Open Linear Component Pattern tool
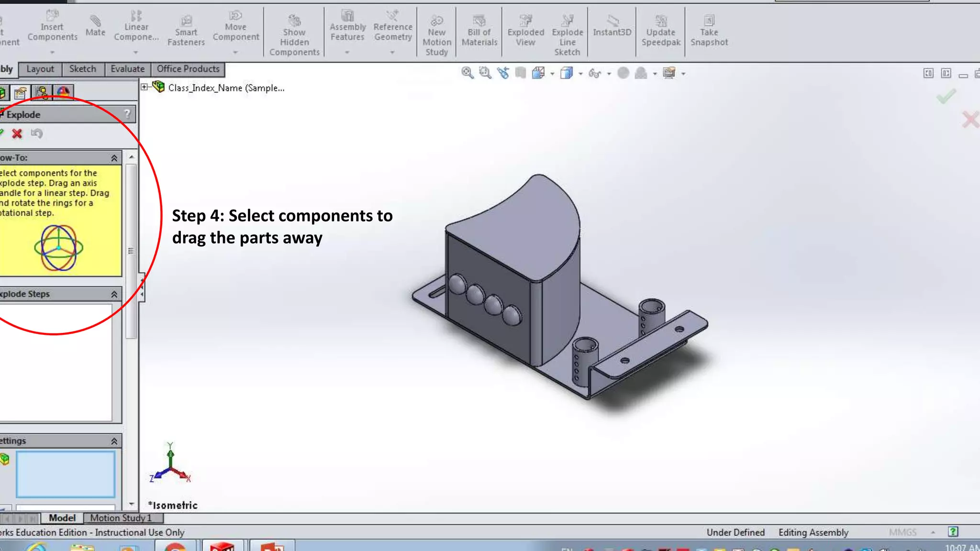The image size is (980, 551). tap(136, 26)
